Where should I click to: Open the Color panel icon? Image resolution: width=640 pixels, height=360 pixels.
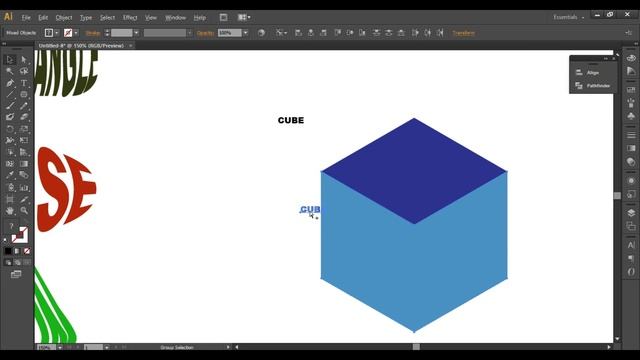coord(631,58)
